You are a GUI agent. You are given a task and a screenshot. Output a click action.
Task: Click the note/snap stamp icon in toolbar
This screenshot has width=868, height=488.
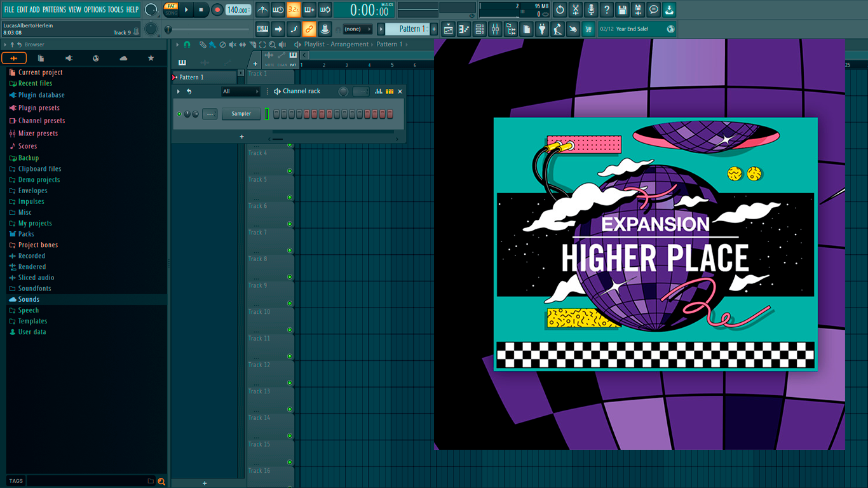coord(325,29)
